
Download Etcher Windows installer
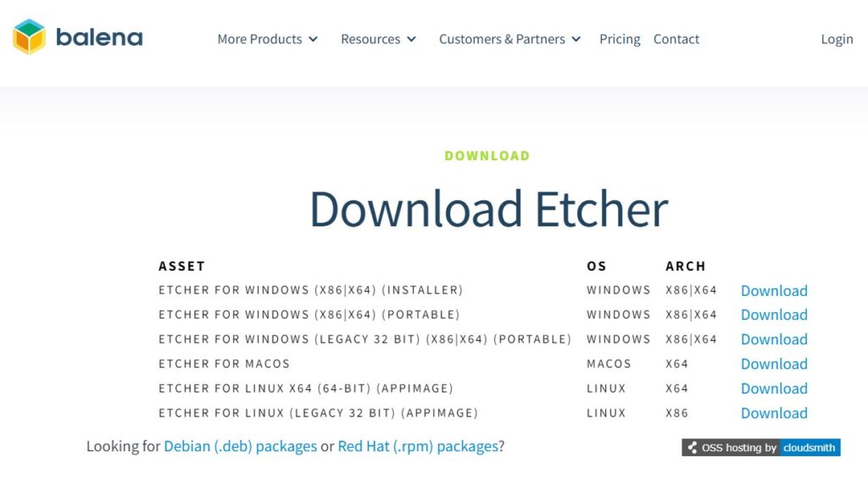pos(773,291)
